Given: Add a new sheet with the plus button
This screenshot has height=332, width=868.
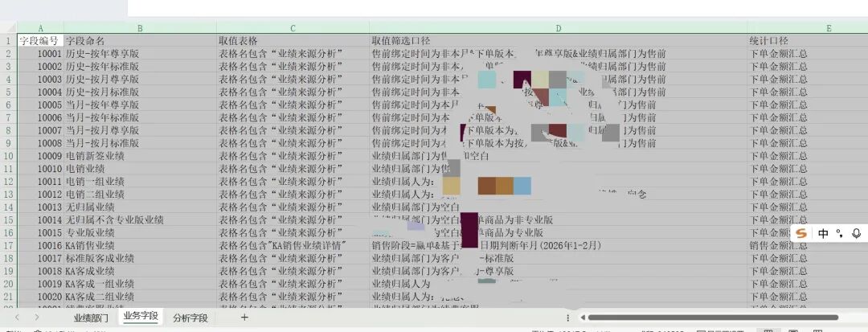Looking at the screenshot, I should pyautogui.click(x=244, y=317).
